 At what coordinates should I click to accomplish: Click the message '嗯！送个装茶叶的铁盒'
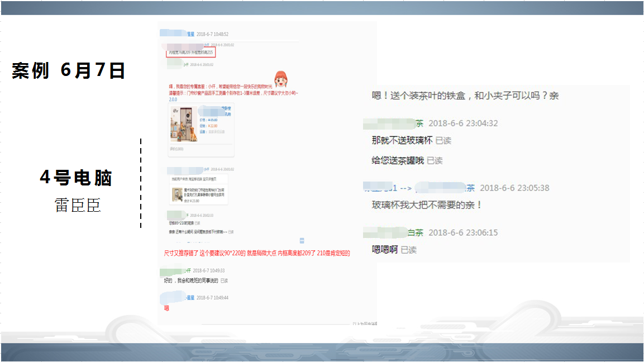coord(465,96)
